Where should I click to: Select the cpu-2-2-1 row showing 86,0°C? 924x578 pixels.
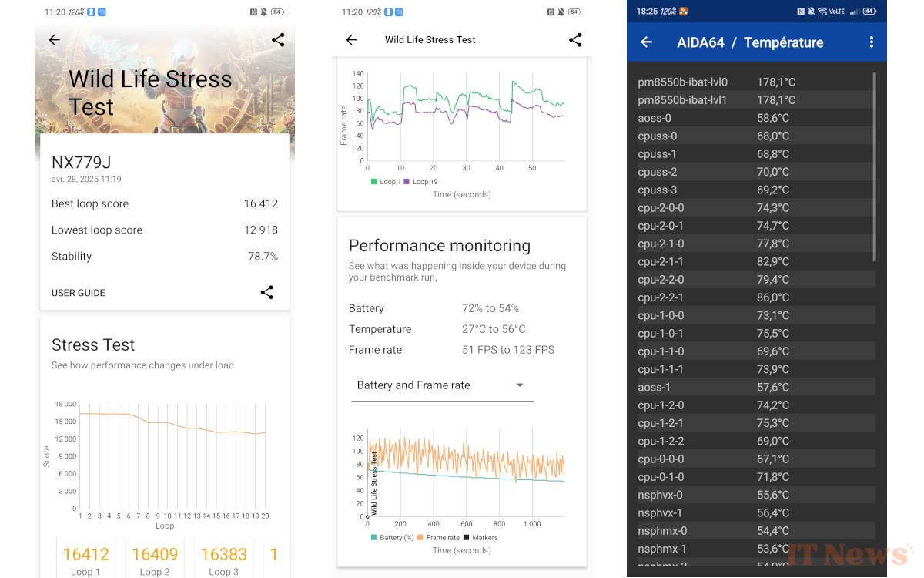click(755, 297)
